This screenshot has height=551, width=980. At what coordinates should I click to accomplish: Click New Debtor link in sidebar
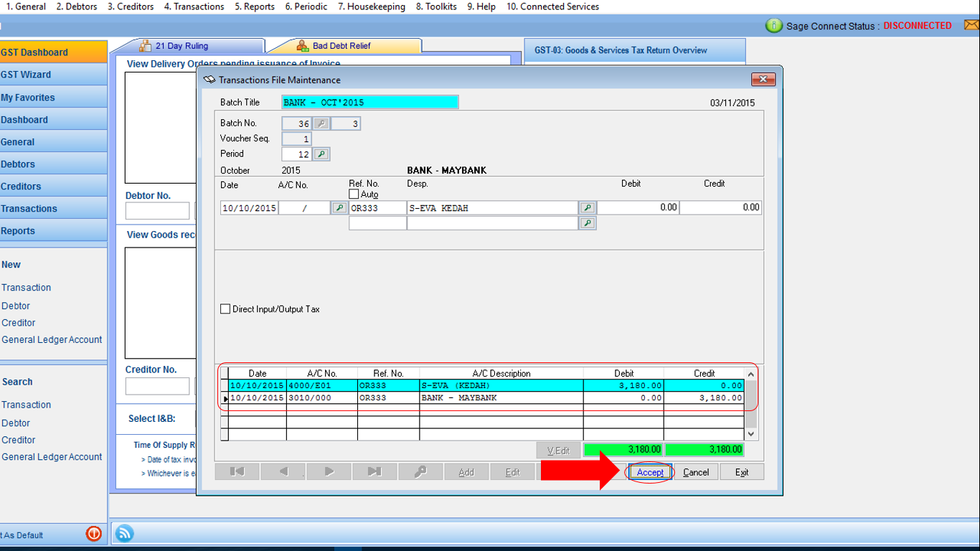[x=16, y=306]
